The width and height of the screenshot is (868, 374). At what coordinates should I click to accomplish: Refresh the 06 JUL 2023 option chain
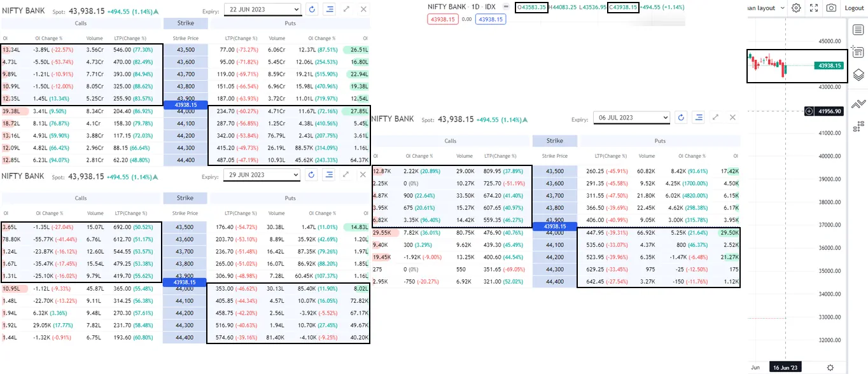click(682, 118)
